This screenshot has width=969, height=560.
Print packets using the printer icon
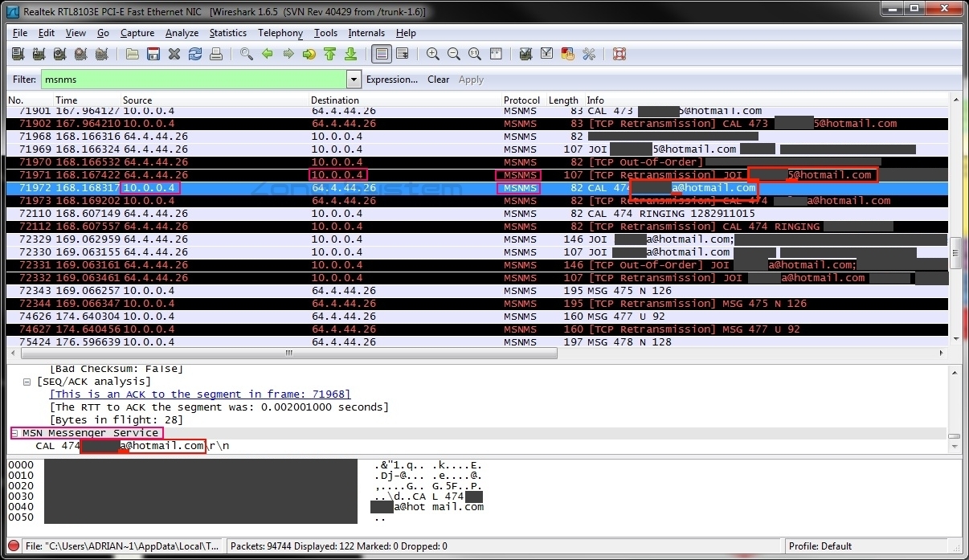[x=216, y=54]
